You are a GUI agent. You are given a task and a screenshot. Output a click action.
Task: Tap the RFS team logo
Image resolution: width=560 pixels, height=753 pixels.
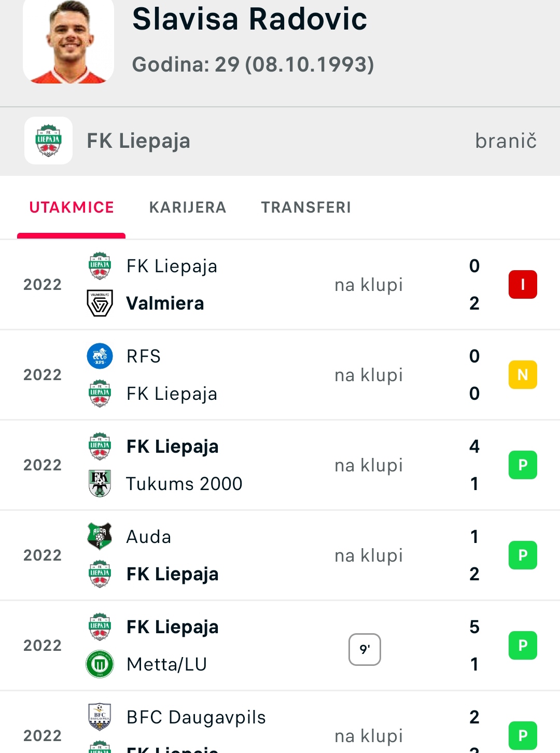click(100, 356)
